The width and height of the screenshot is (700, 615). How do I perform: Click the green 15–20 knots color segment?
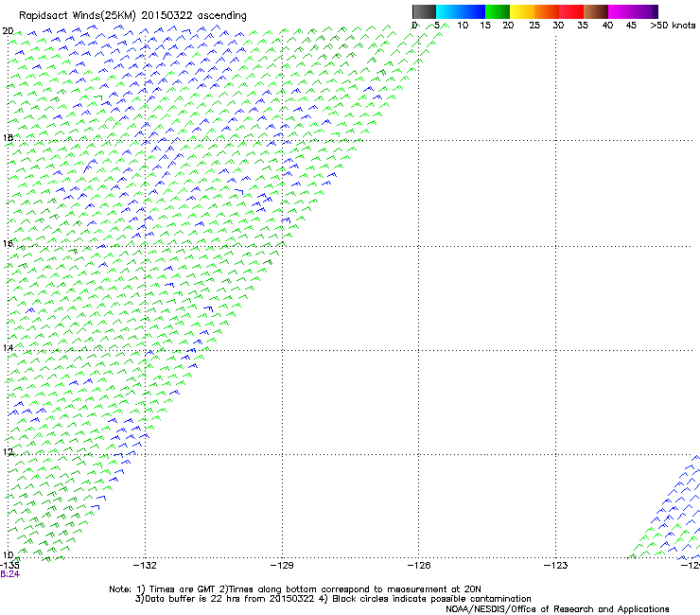point(498,11)
